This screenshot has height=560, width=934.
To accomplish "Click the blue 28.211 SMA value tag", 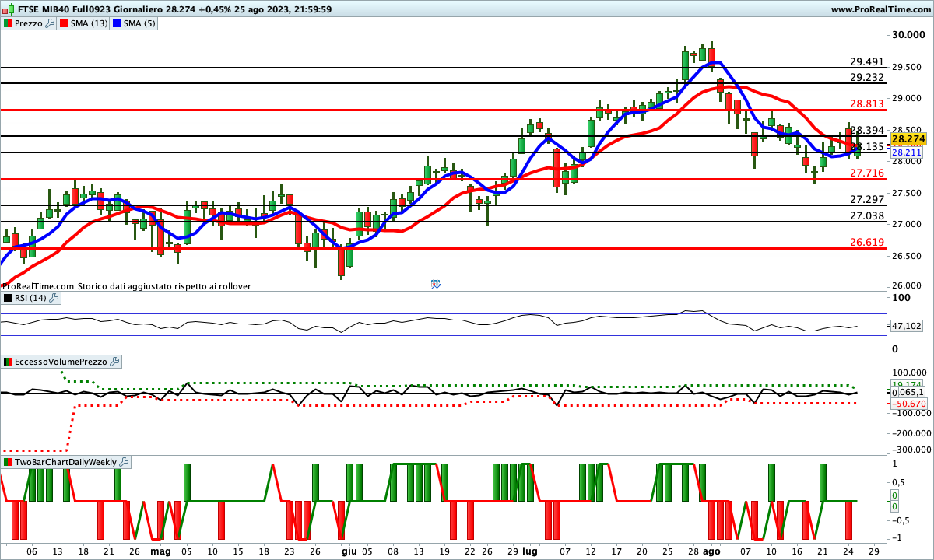I will coord(907,154).
